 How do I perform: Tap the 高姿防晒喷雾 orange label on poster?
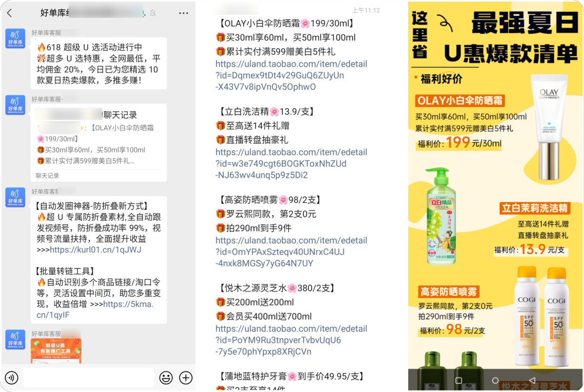[448, 292]
